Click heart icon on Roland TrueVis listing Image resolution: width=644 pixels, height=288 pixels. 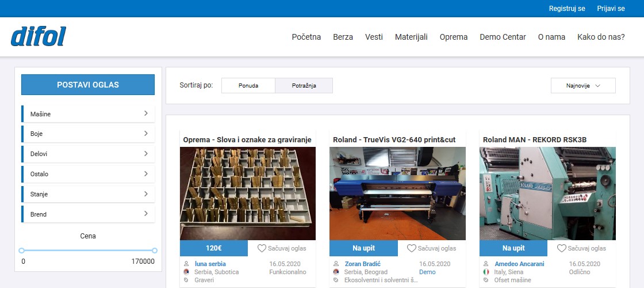411,248
